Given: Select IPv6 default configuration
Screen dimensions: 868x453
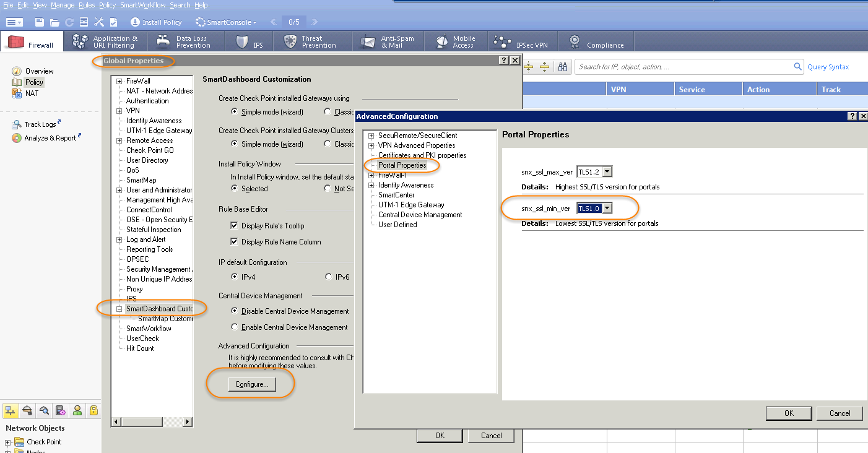Looking at the screenshot, I should pos(328,277).
